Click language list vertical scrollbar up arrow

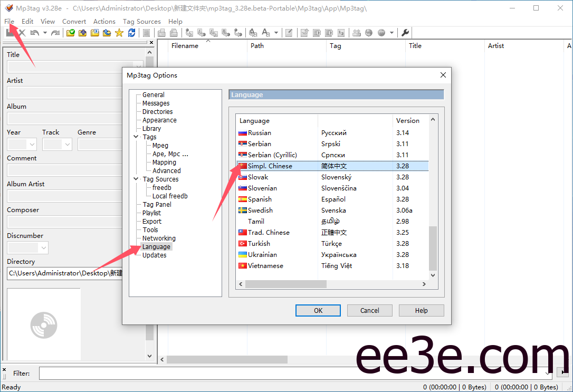coord(433,120)
